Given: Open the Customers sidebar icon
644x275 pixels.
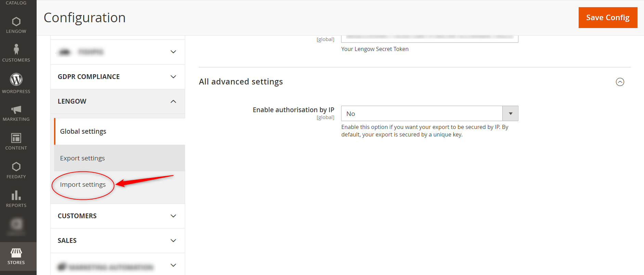Looking at the screenshot, I should (16, 50).
